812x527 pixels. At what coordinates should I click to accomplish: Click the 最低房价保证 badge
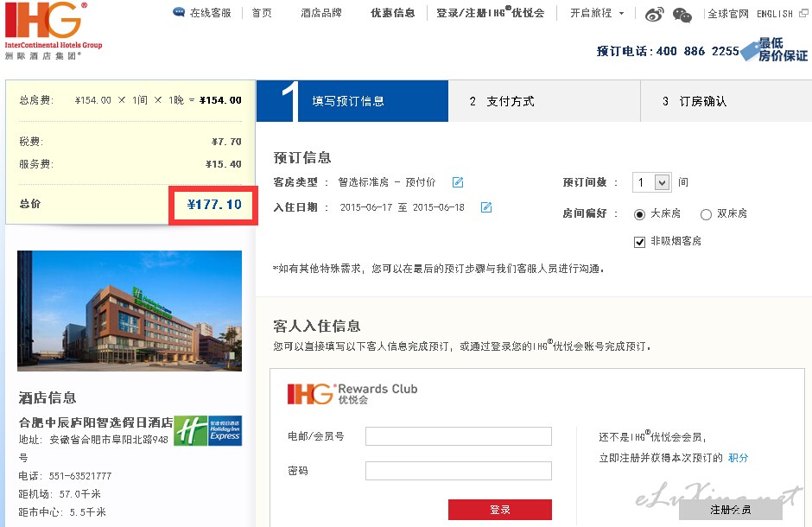click(774, 50)
